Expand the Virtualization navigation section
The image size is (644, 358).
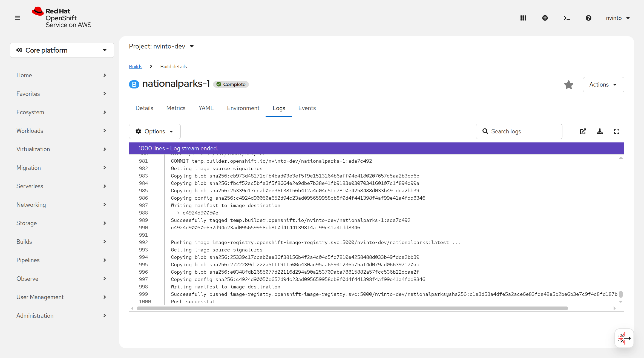[62, 149]
